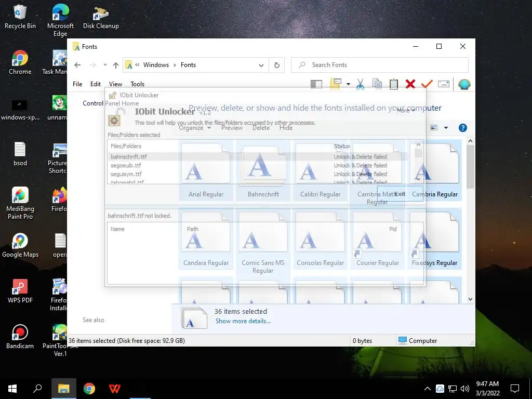Screen dimensions: 532x399
Task: Click the Hide font command
Action: tap(286, 128)
